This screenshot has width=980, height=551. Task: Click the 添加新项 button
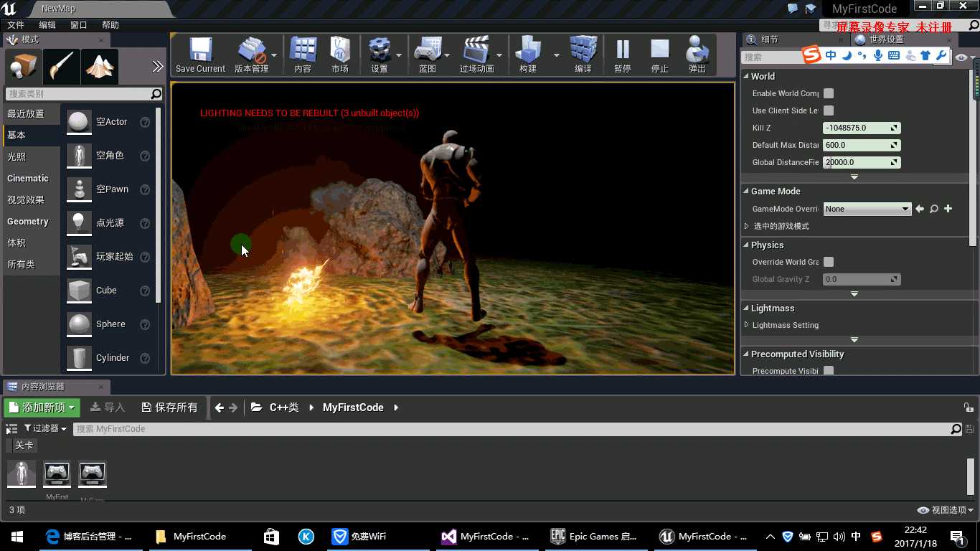tap(42, 407)
